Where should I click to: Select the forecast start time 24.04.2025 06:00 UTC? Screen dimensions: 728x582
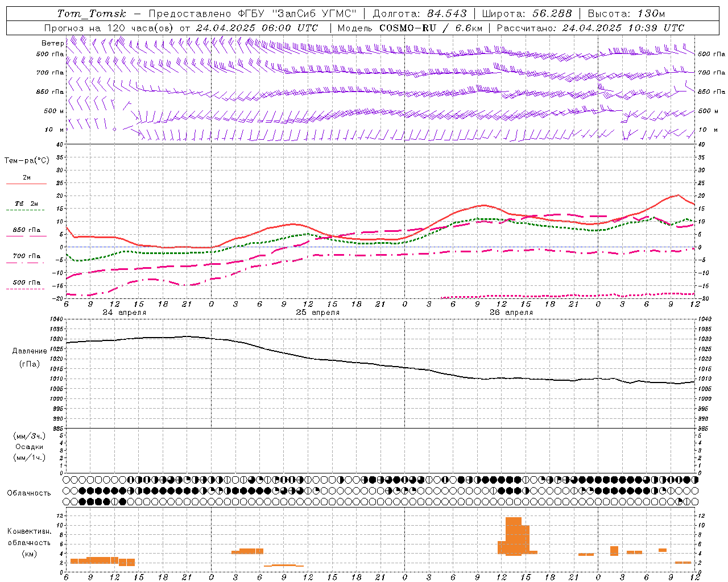coord(257,28)
